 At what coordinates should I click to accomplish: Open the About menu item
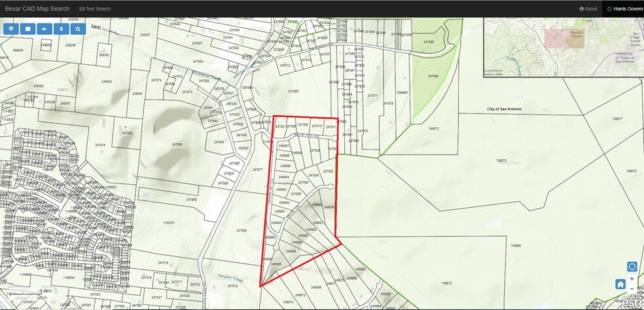tap(588, 9)
